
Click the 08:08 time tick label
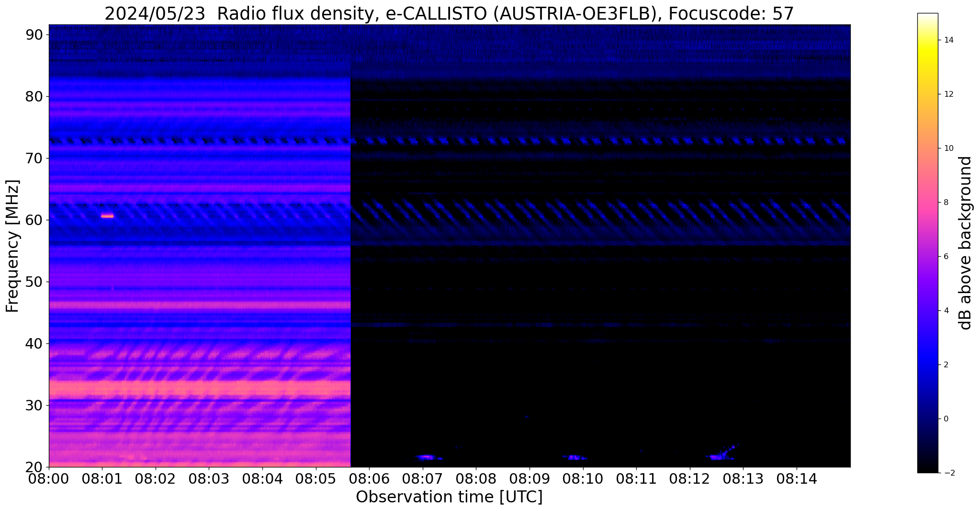click(x=476, y=479)
